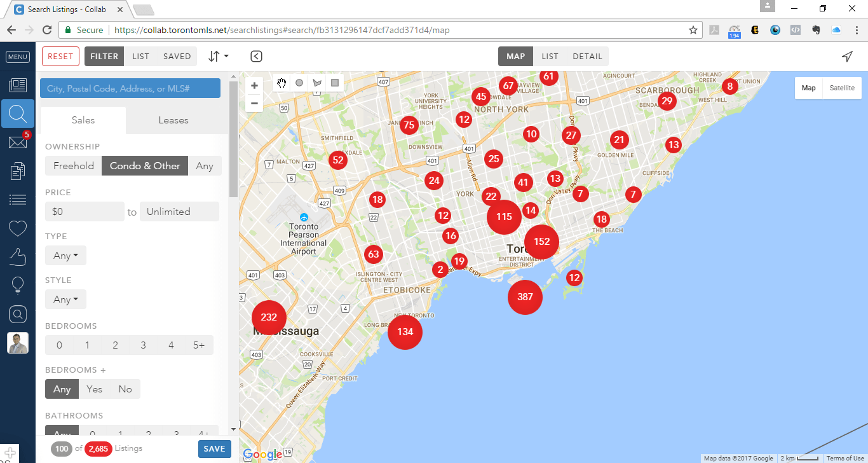The height and width of the screenshot is (463, 868).
Task: Choose 2 bedrooms filter option
Action: click(115, 345)
